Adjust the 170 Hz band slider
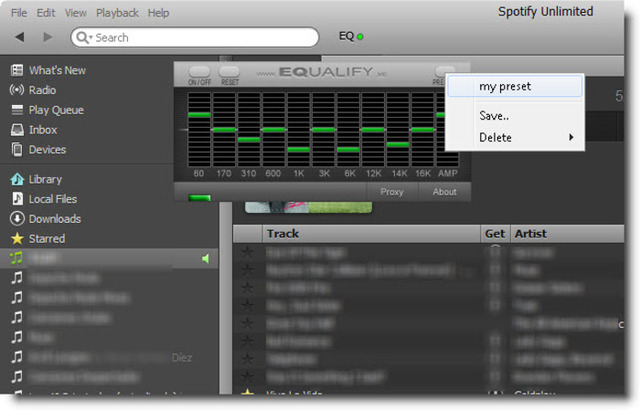This screenshot has width=640, height=410. [224, 130]
